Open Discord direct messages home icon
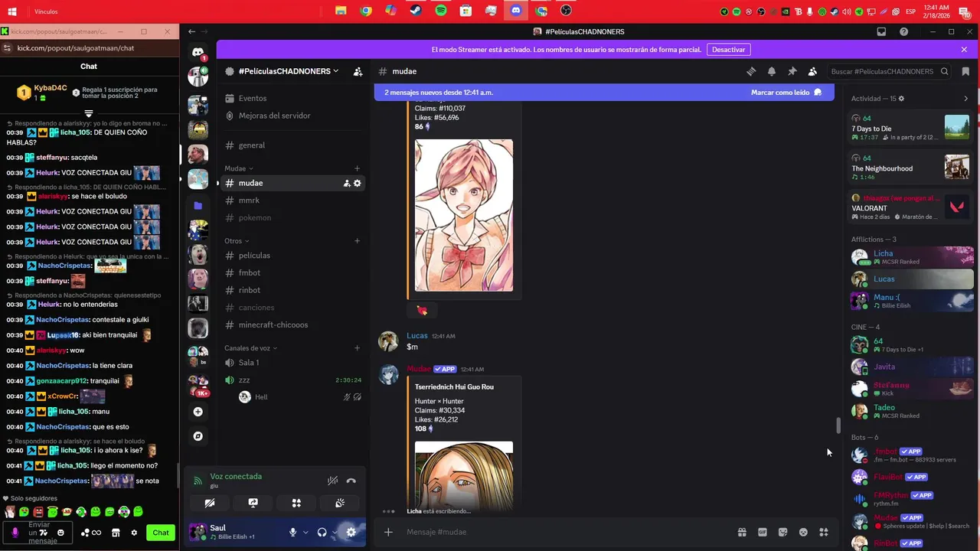 (x=198, y=52)
